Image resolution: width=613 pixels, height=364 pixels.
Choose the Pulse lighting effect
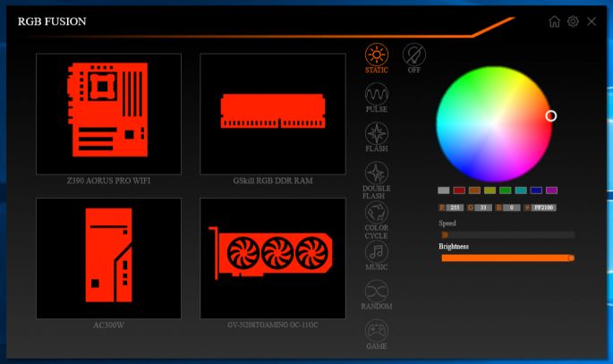(x=377, y=94)
